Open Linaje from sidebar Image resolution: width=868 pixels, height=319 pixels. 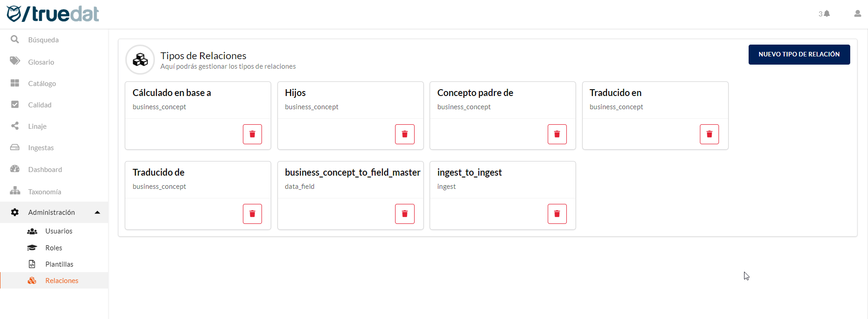[37, 127]
